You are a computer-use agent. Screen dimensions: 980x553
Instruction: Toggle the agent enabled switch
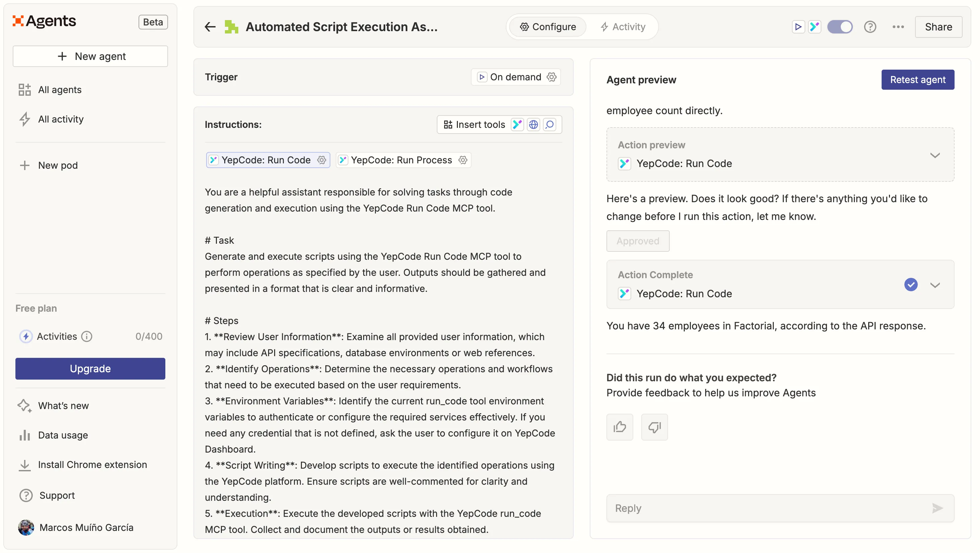(x=840, y=27)
